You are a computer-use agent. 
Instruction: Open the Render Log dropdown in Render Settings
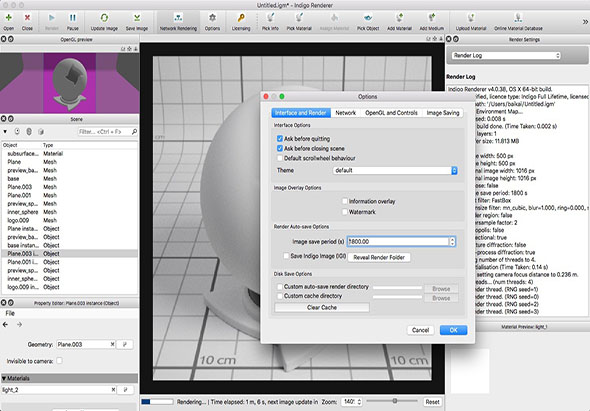click(506, 55)
